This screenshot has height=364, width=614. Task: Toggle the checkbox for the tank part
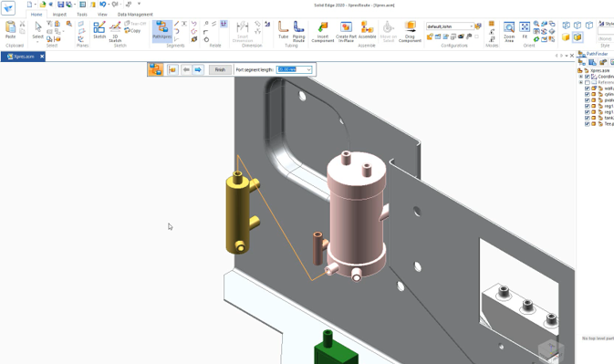pos(587,118)
